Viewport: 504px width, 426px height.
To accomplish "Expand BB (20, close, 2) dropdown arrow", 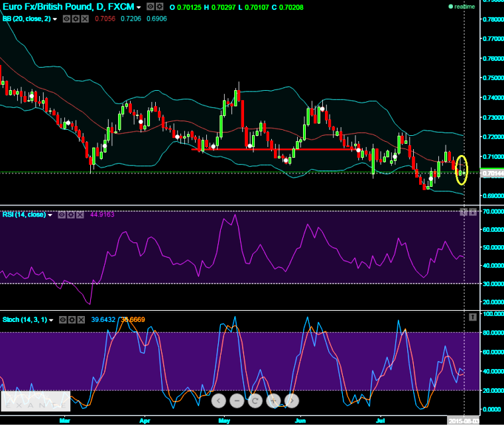I will pos(55,19).
